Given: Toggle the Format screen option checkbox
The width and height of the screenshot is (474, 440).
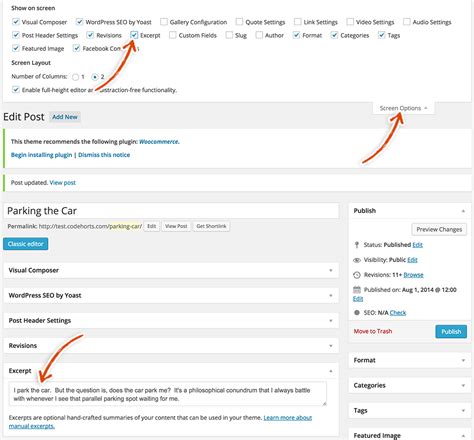Looking at the screenshot, I should click(296, 35).
